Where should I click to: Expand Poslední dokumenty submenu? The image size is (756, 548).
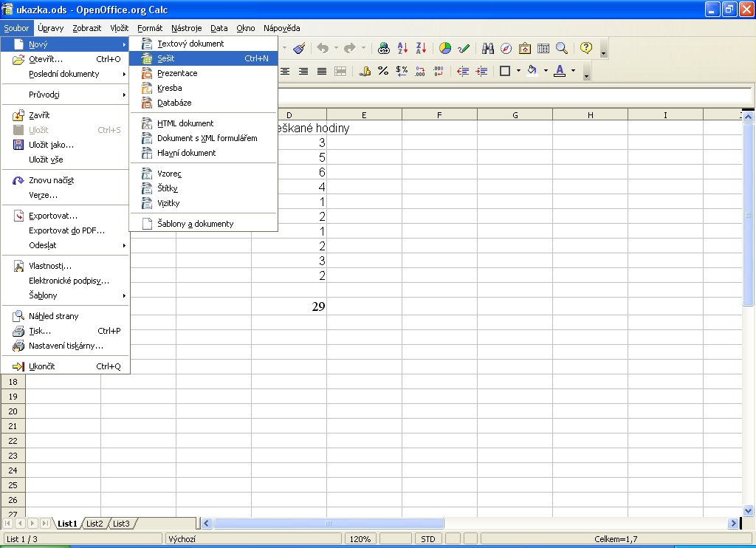(65, 75)
